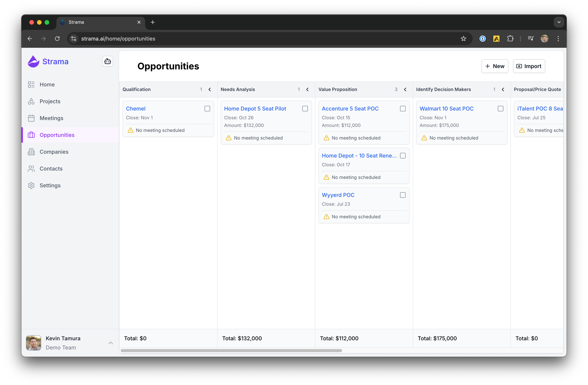Click the Meetings calendar icon in sidebar
The width and height of the screenshot is (588, 385).
31,118
